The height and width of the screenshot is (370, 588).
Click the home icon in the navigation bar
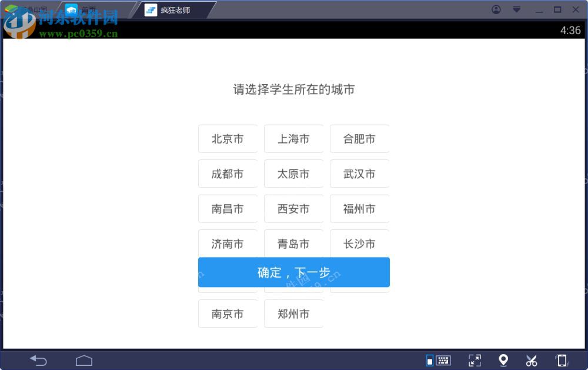click(83, 359)
